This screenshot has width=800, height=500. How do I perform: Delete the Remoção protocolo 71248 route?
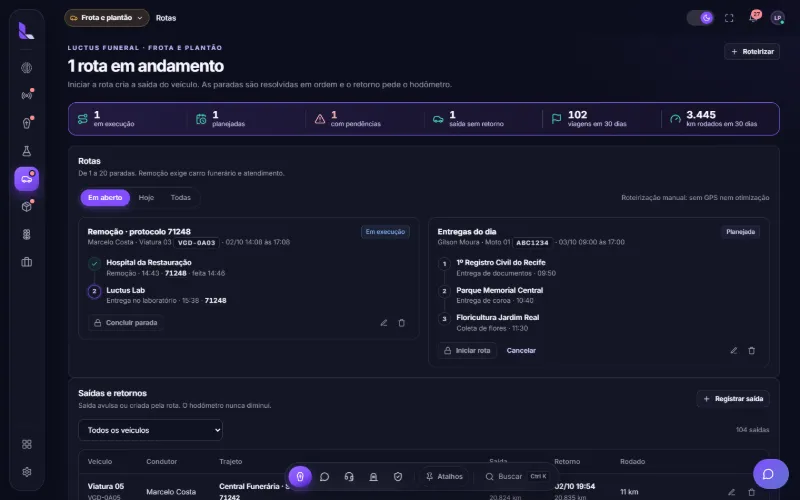click(x=402, y=322)
